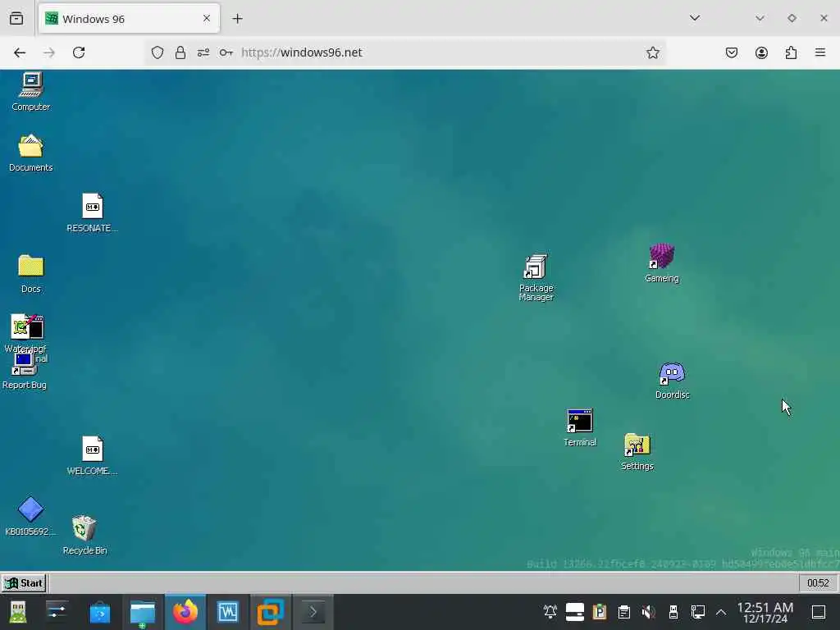840x630 pixels.
Task: Open the Docs folder icon
Action: coord(30,273)
